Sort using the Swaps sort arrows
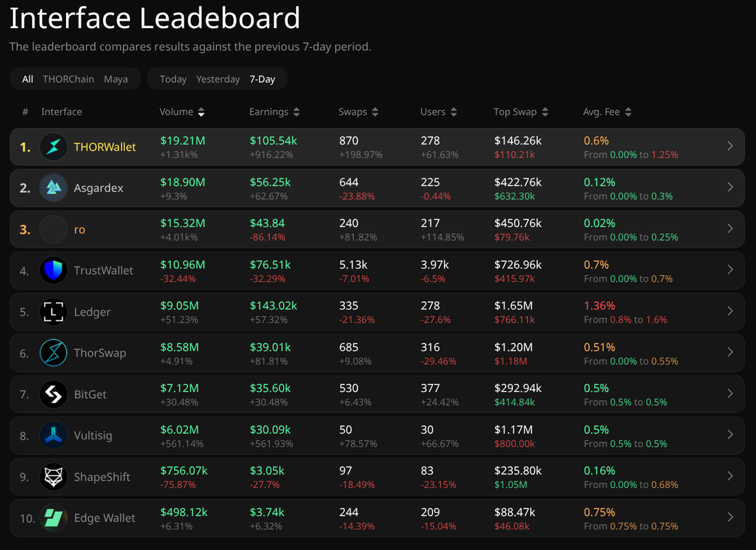The image size is (756, 550). 375,112
